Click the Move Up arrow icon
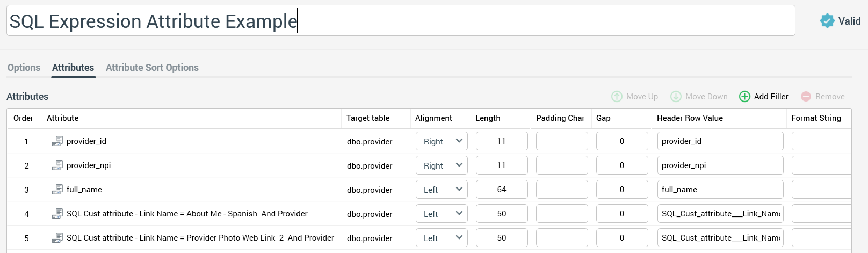Screen dimensions: 868x253 [617, 97]
